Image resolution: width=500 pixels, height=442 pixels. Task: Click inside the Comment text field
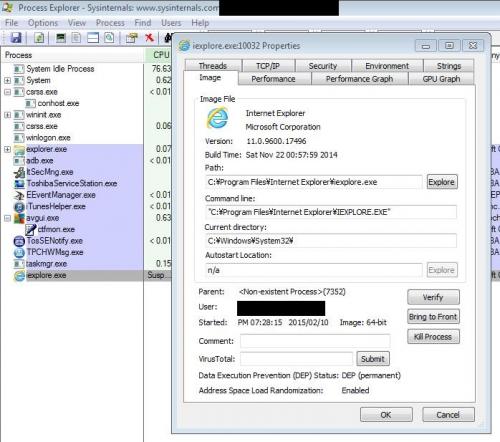tap(315, 341)
